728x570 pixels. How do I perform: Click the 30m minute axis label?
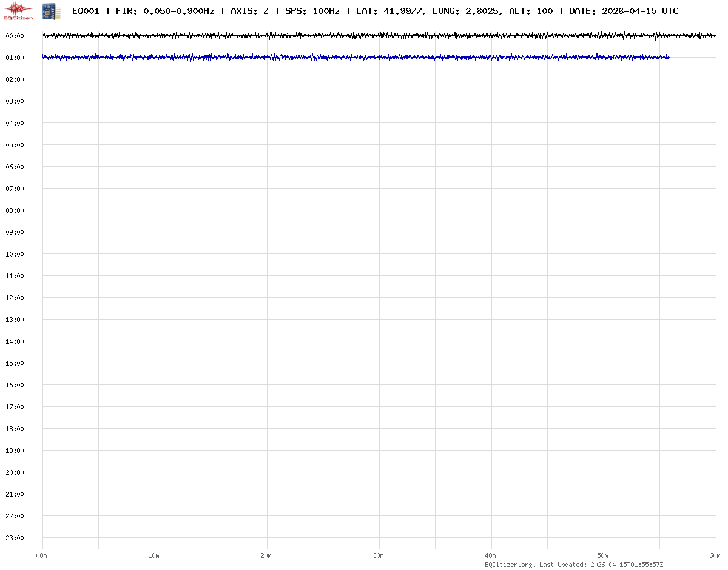point(379,555)
